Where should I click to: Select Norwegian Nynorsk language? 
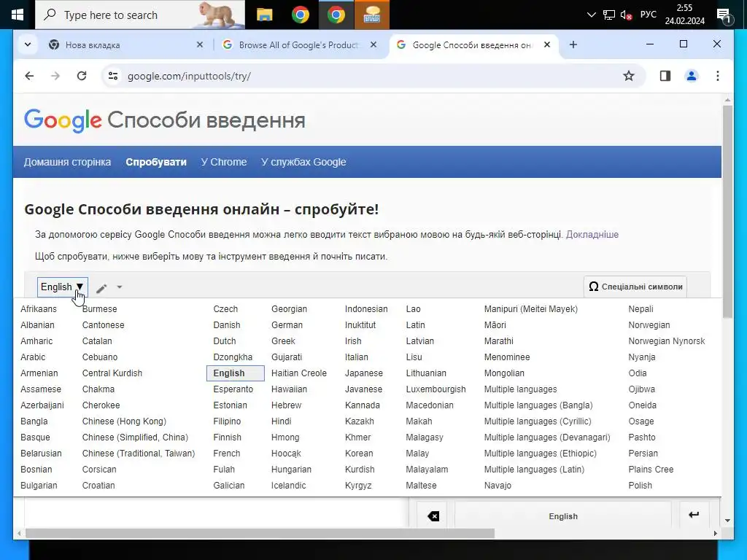[x=667, y=341]
